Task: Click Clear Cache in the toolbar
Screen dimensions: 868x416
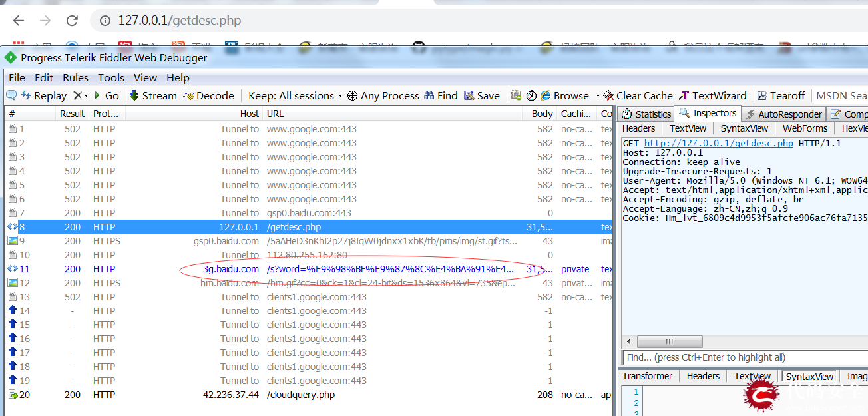Action: click(638, 95)
